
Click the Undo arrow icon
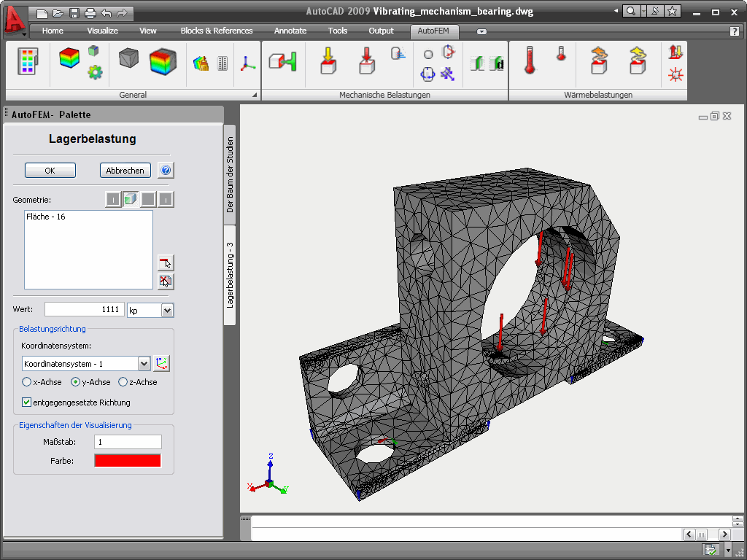pyautogui.click(x=107, y=13)
